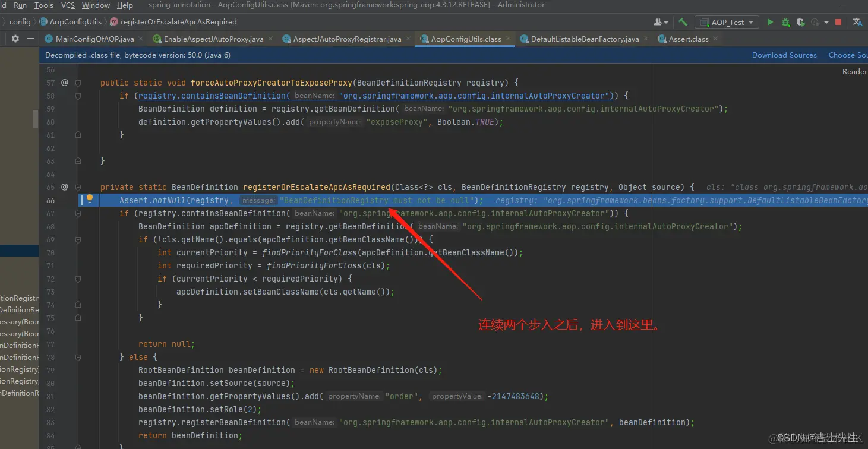This screenshot has width=868, height=449.
Task: Open the VCS menu
Action: tap(68, 5)
